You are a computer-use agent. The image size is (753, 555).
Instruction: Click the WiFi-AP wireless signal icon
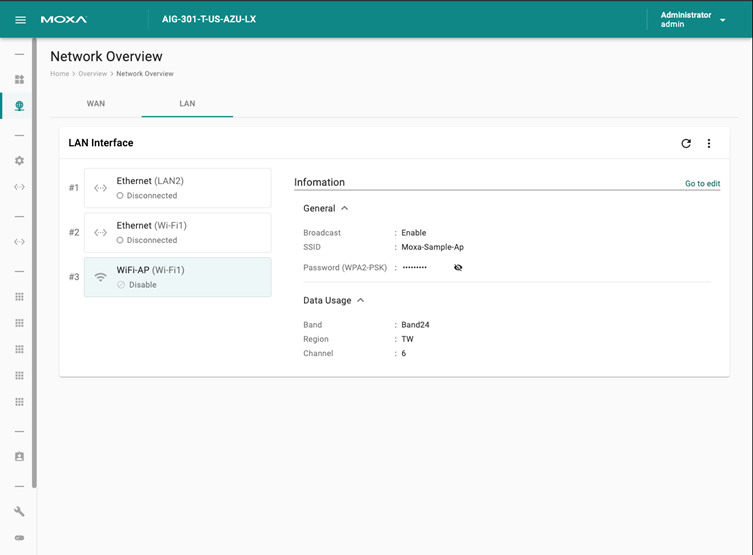[x=100, y=277]
